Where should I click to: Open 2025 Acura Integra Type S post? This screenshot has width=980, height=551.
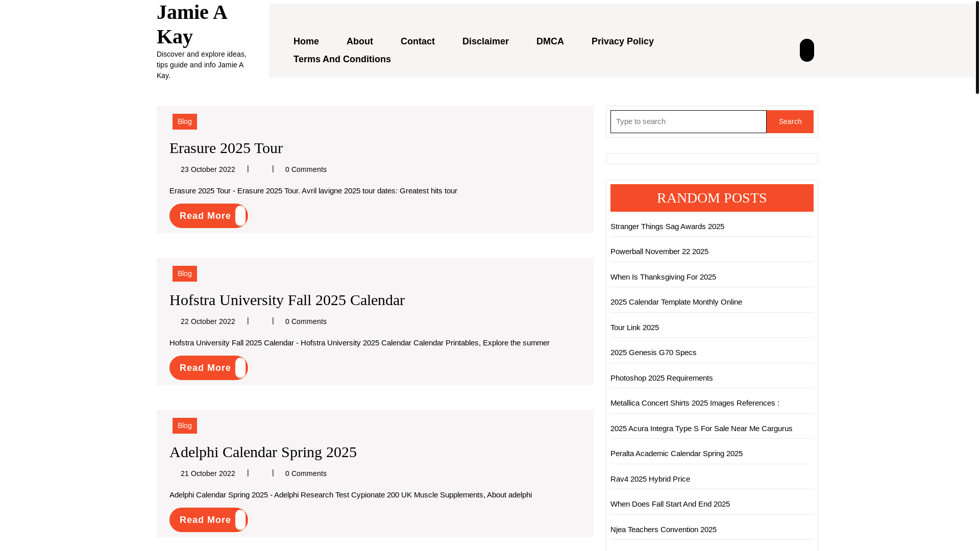[x=701, y=429]
